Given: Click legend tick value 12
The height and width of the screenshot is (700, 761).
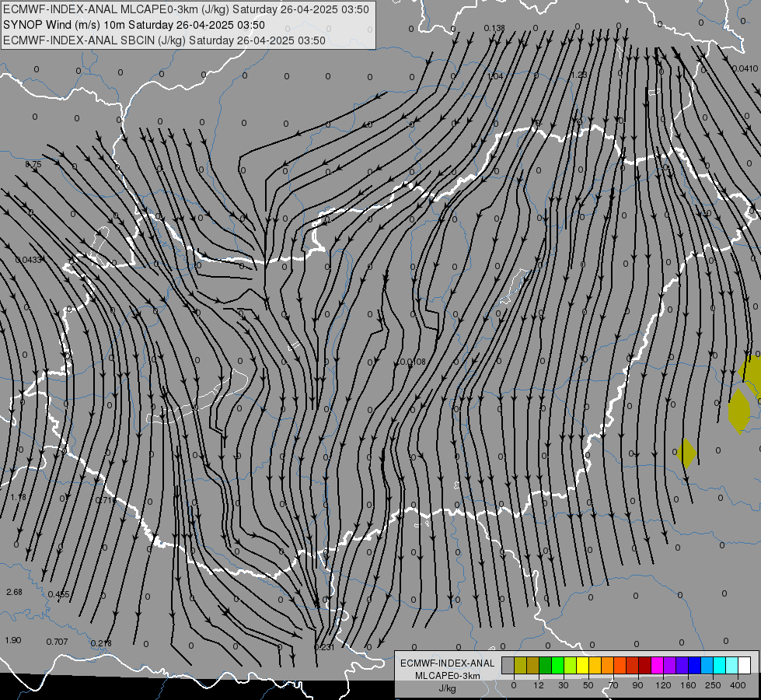Looking at the screenshot, I should 539,685.
